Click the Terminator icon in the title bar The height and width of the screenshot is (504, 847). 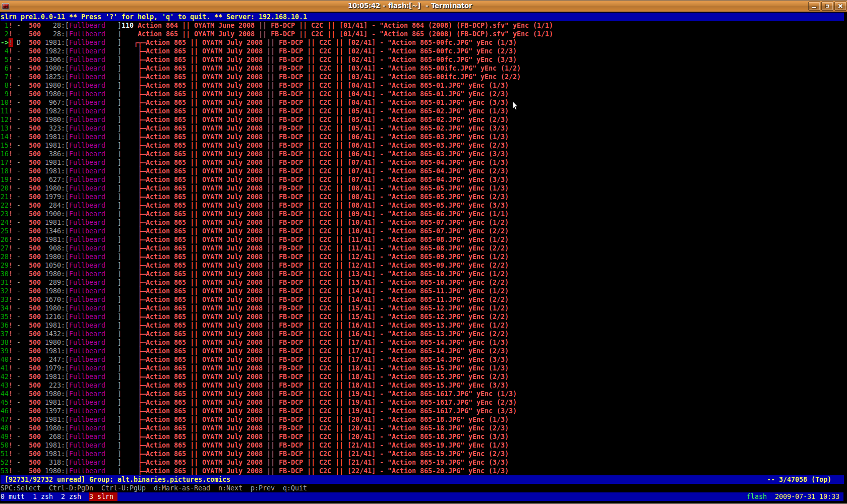point(6,6)
